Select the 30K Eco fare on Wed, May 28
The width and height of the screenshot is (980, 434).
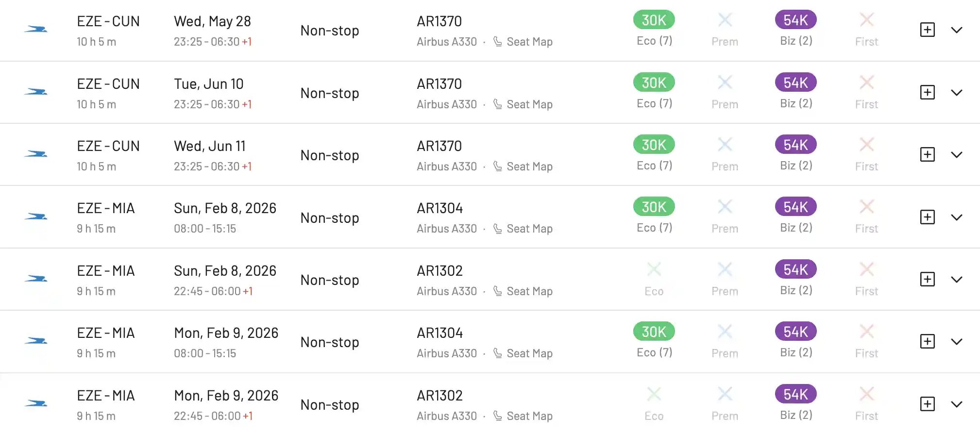(654, 20)
